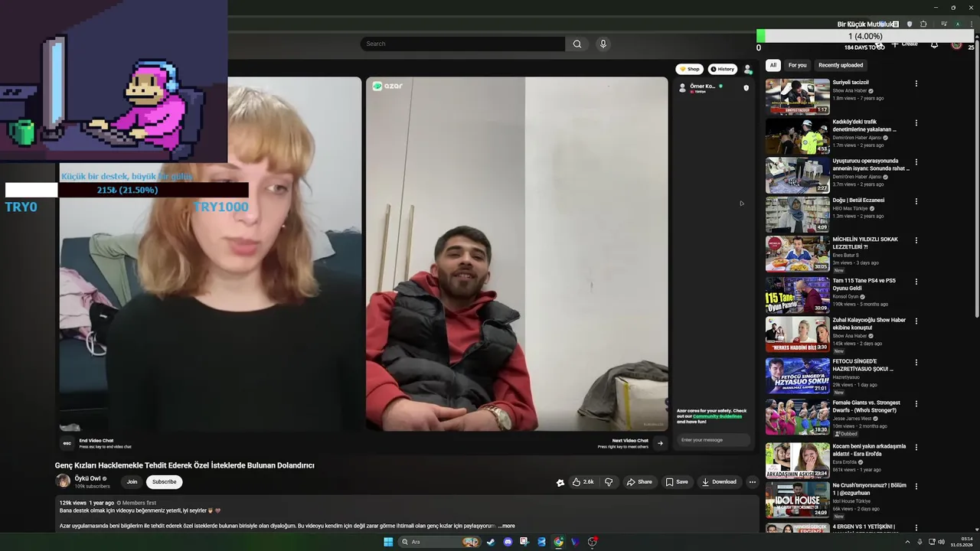Screen dimensions: 980x551
Task: Click Next Video Chat arrow in video
Action: (x=660, y=442)
